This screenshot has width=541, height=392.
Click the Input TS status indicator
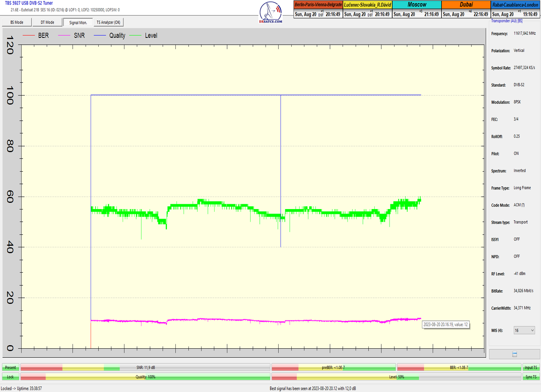[x=531, y=368]
